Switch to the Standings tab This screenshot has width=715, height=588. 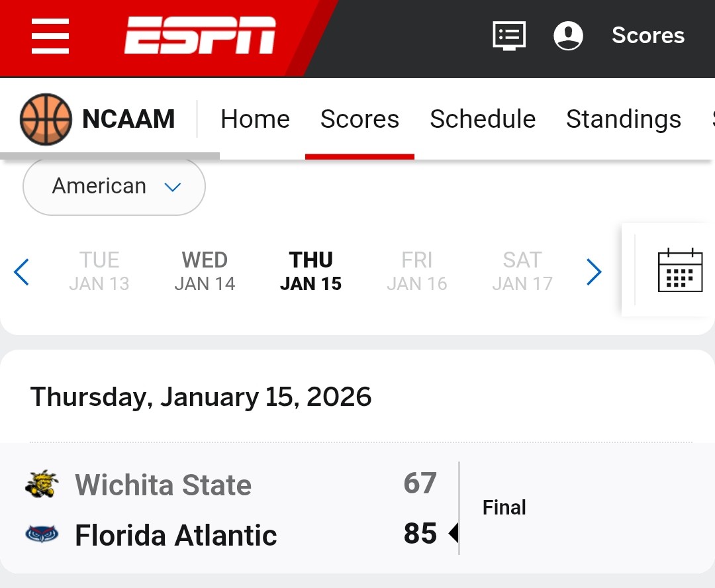coord(623,119)
